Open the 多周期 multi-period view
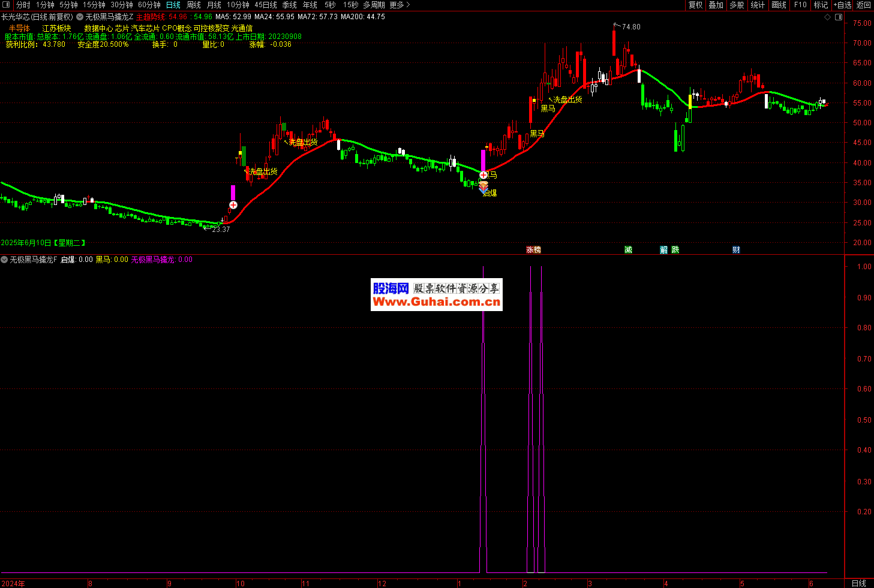Screen dimensions: 874x588 374,5
